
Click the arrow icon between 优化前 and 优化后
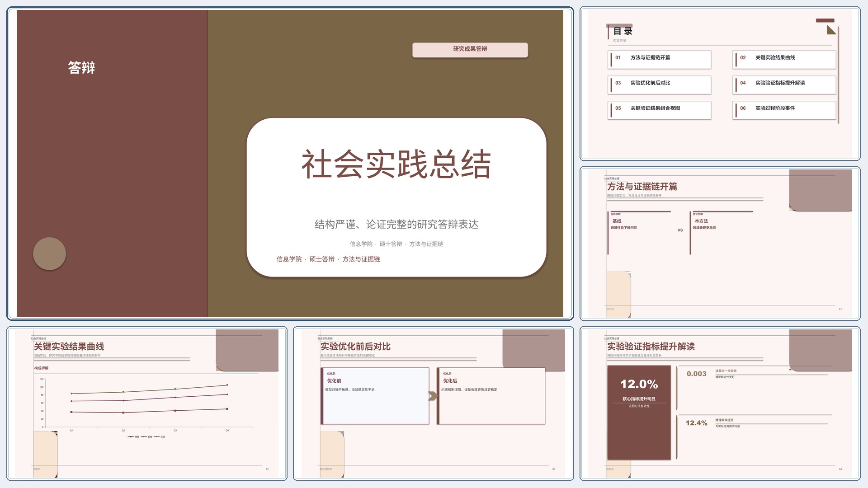coord(433,396)
